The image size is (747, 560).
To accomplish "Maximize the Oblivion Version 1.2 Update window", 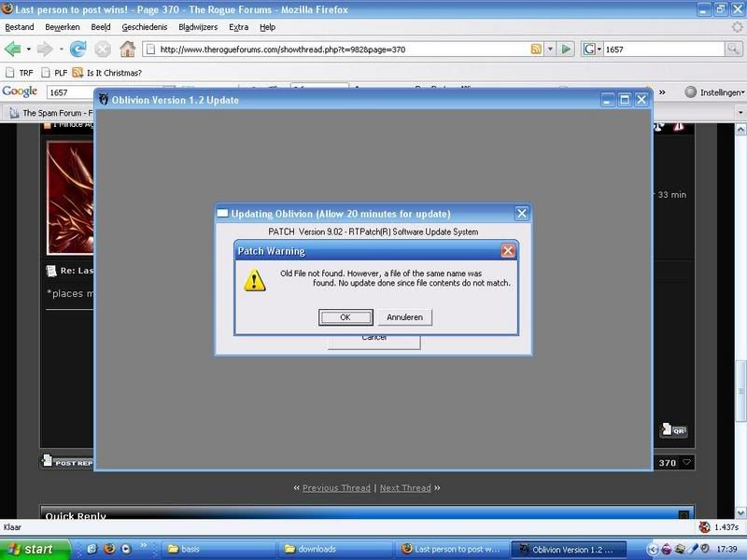I will point(625,100).
